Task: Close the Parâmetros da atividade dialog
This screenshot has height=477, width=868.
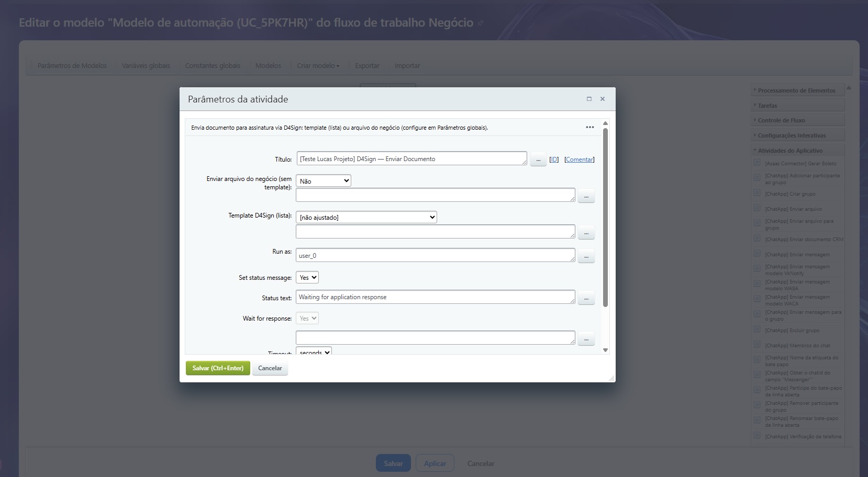Action: tap(603, 99)
